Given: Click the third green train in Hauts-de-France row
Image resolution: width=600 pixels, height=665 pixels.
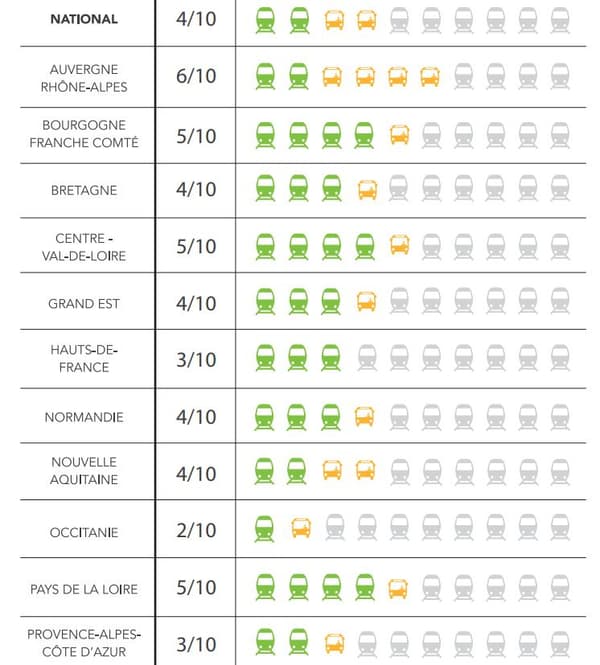Looking at the screenshot, I should 331,358.
